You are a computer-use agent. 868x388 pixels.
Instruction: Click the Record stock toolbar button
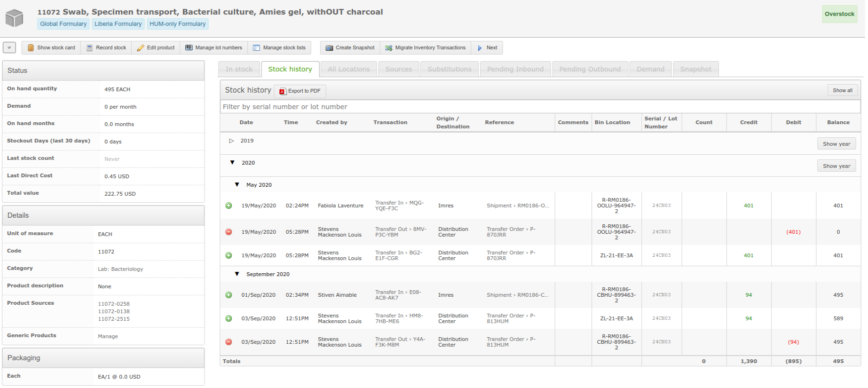[106, 48]
